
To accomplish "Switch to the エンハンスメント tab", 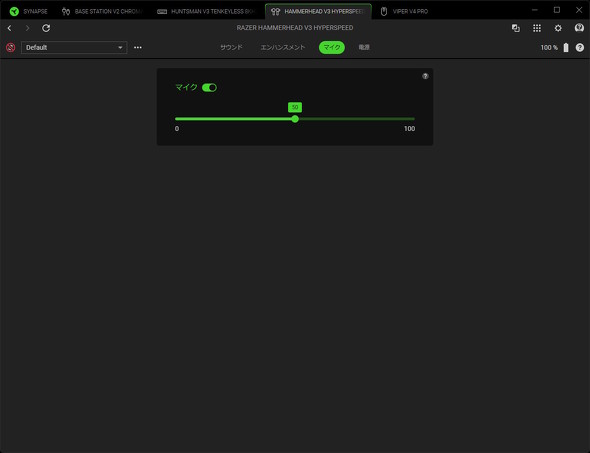I will pos(283,47).
